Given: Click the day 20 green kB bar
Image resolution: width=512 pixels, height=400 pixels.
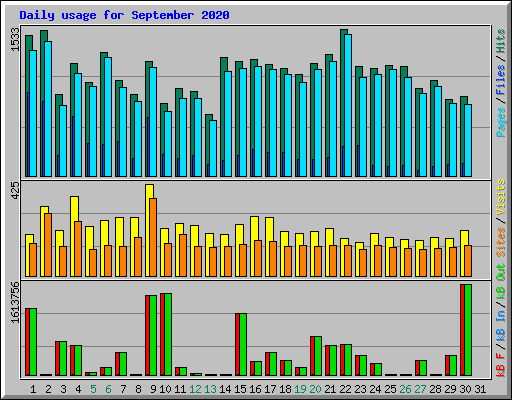Looking at the screenshot, I should pos(318,356).
